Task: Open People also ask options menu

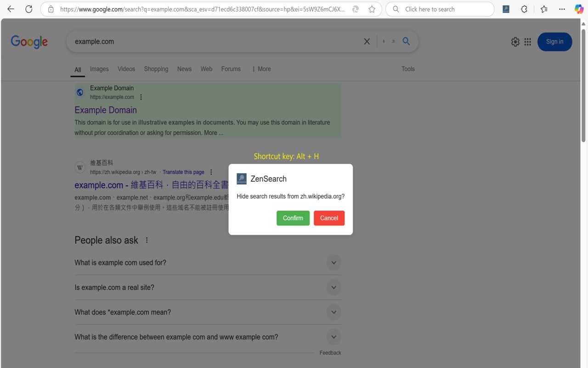Action: 147,240
